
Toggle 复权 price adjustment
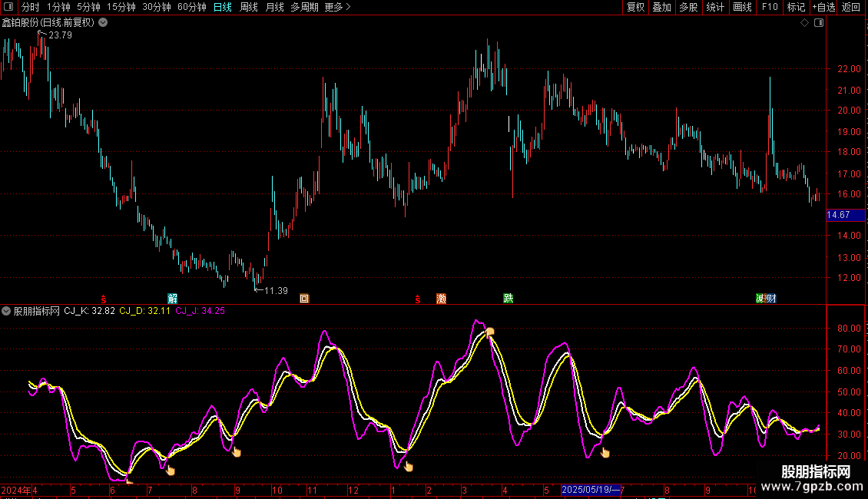(635, 7)
